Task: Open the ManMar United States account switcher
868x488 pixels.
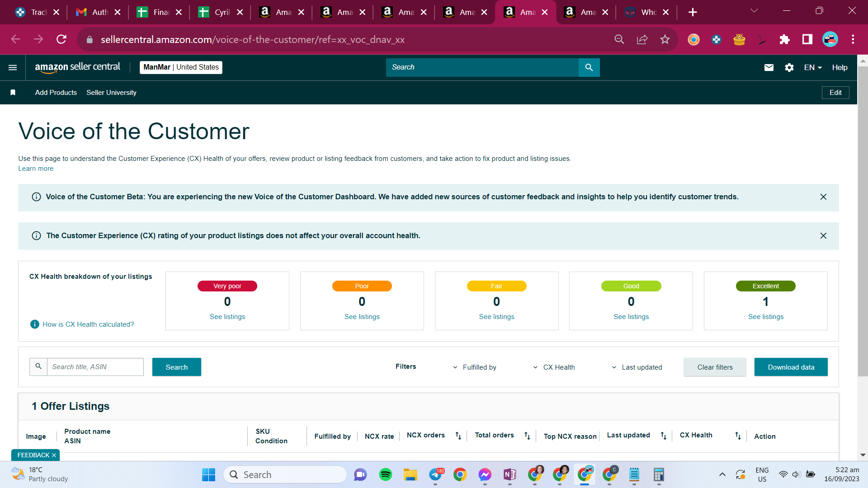Action: click(181, 67)
